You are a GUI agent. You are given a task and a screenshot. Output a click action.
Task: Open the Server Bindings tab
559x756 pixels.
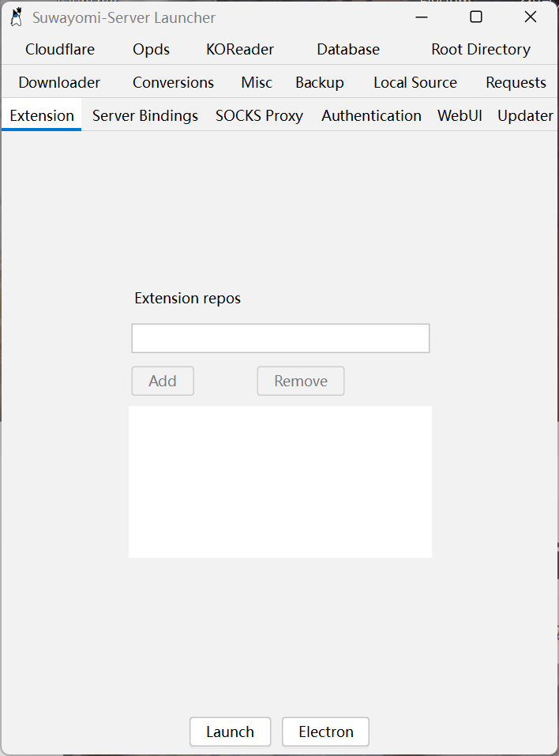click(145, 115)
